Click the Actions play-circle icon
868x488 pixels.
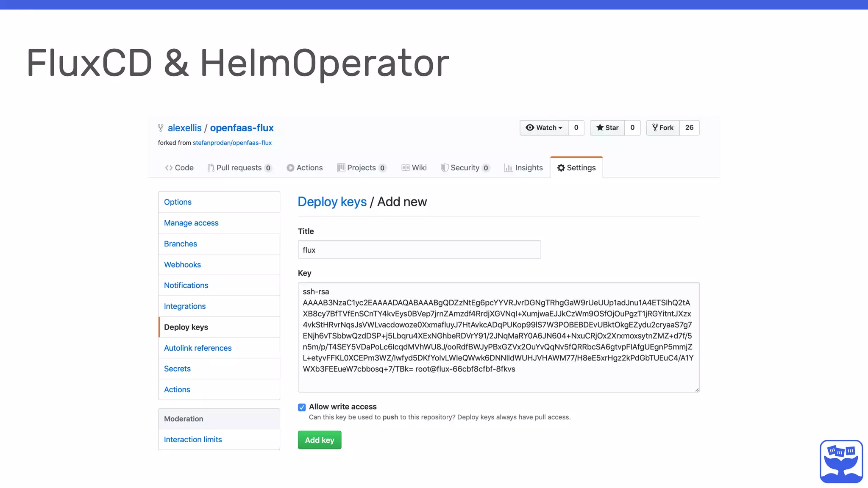pos(290,168)
